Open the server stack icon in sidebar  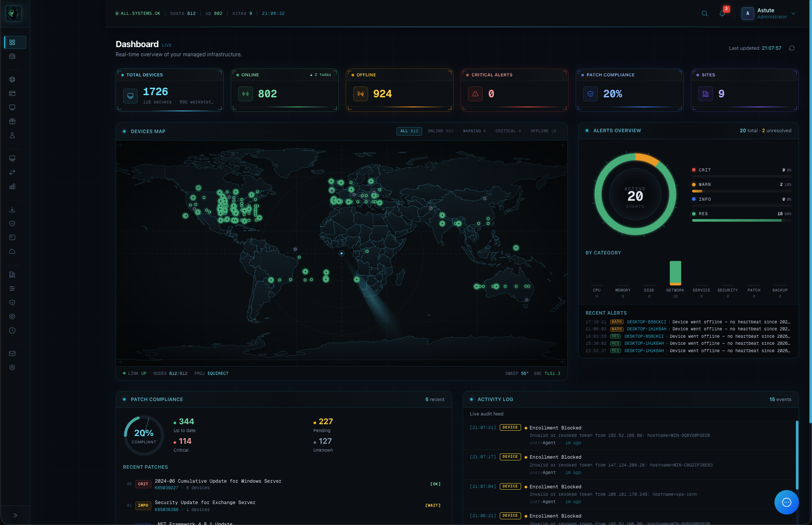12,56
